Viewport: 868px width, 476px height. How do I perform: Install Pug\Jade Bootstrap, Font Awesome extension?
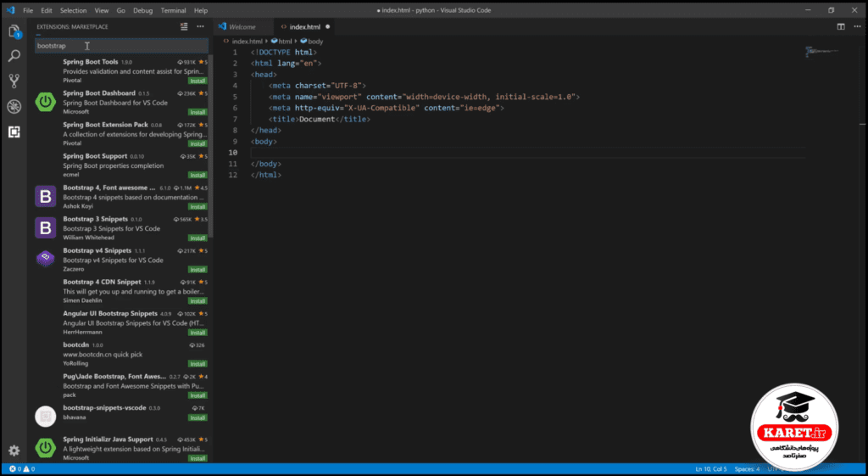pyautogui.click(x=198, y=395)
